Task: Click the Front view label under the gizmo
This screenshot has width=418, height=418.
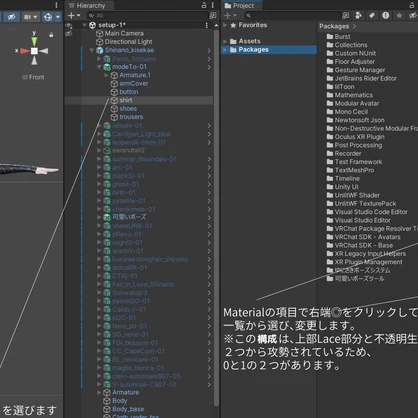Action: (33, 77)
